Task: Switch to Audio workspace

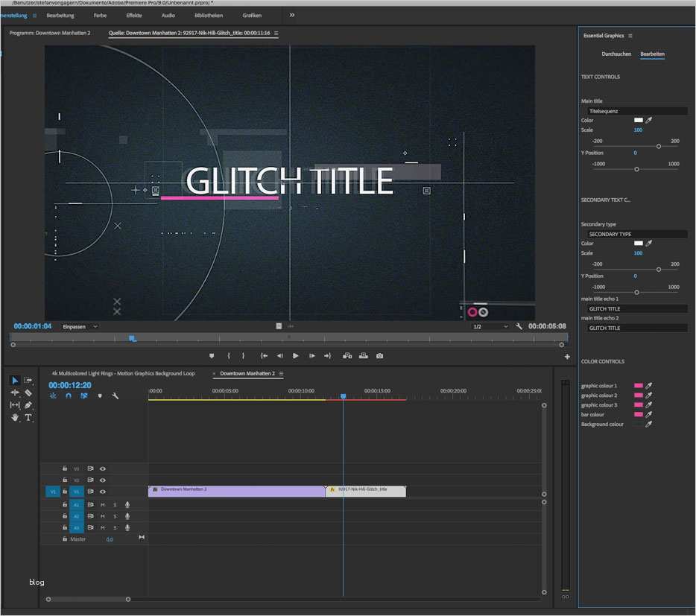Action: point(168,16)
